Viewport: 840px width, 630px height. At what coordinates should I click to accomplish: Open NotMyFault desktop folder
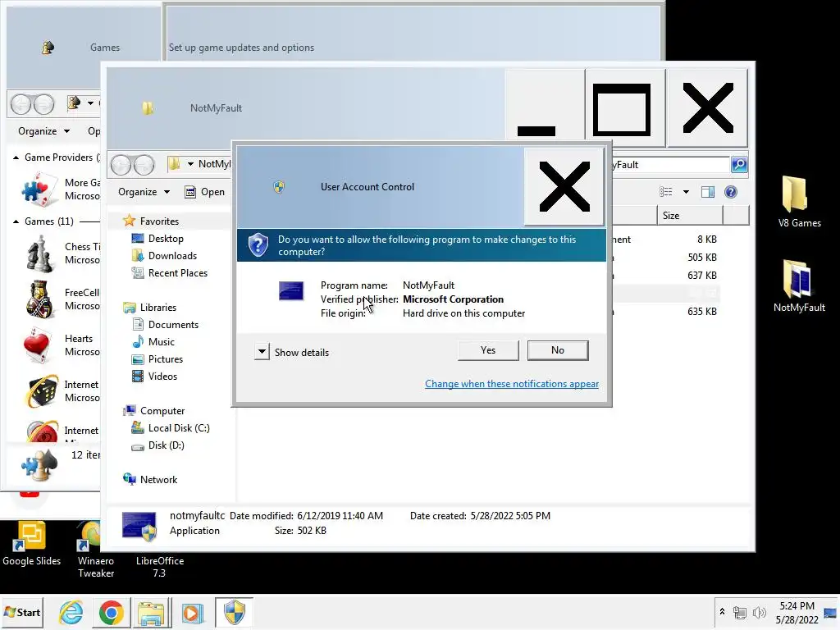click(798, 285)
